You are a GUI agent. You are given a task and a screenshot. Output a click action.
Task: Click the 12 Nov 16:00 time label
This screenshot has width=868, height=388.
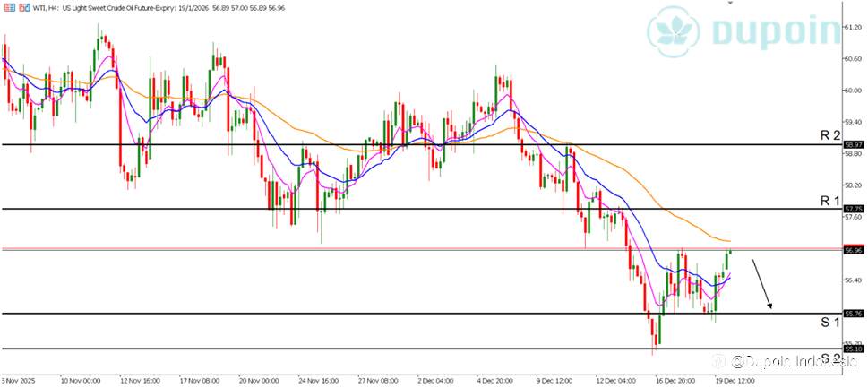click(x=141, y=381)
